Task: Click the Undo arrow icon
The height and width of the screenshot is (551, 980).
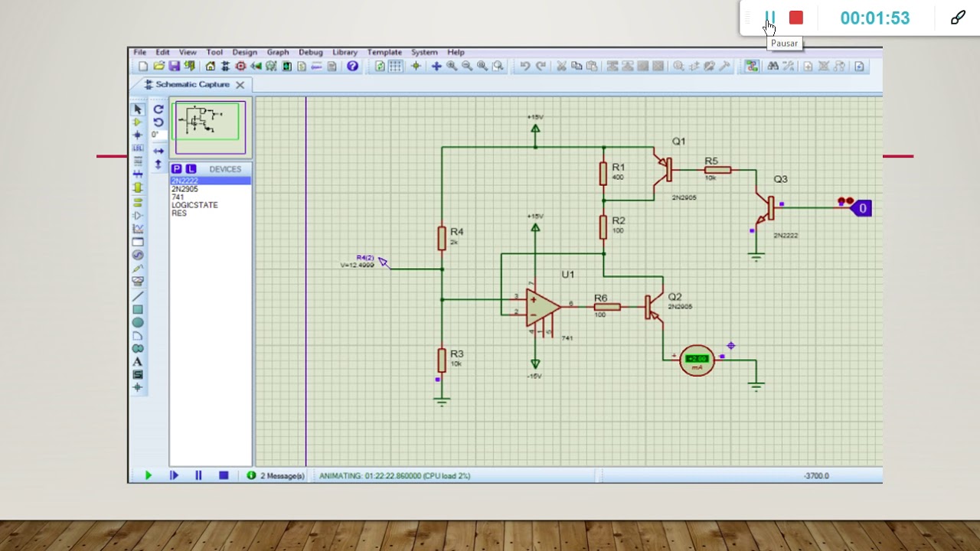Action: [525, 67]
